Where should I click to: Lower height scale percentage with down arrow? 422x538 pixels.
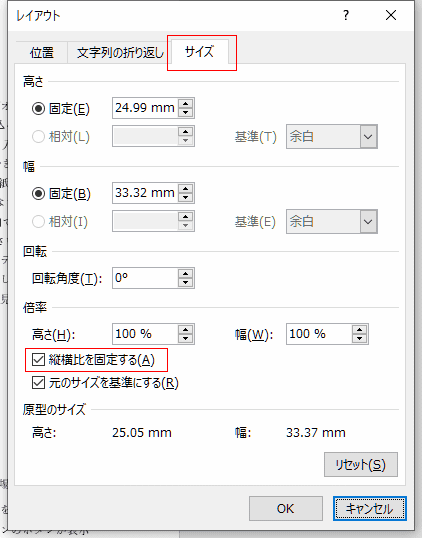tap(186, 338)
